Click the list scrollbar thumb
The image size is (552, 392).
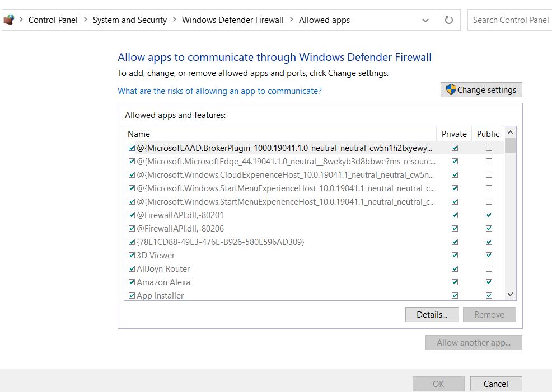(510, 145)
